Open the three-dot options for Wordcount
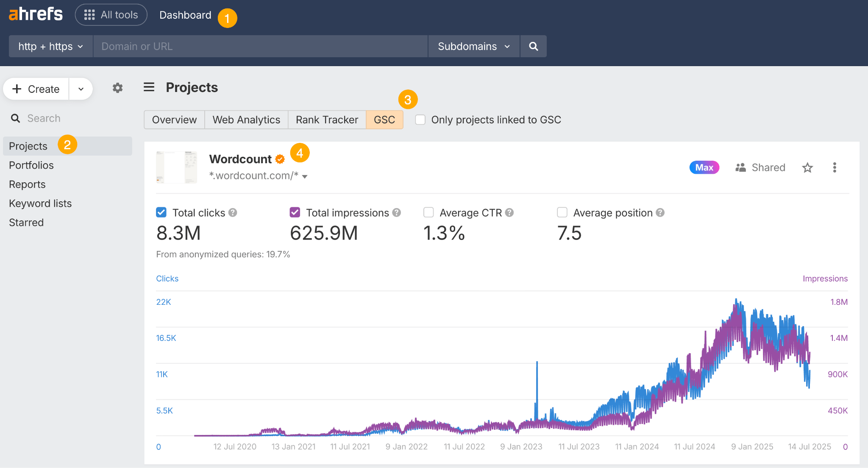This screenshot has height=468, width=868. (x=834, y=167)
